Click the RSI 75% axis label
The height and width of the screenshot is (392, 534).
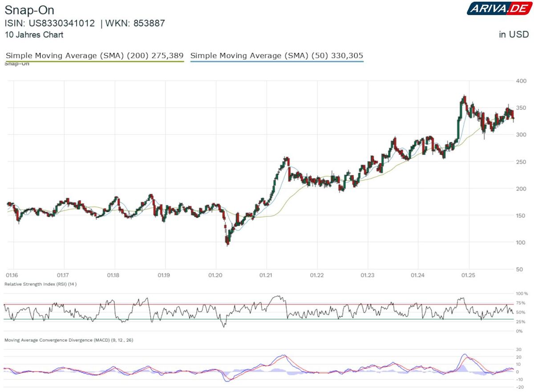[x=522, y=303]
